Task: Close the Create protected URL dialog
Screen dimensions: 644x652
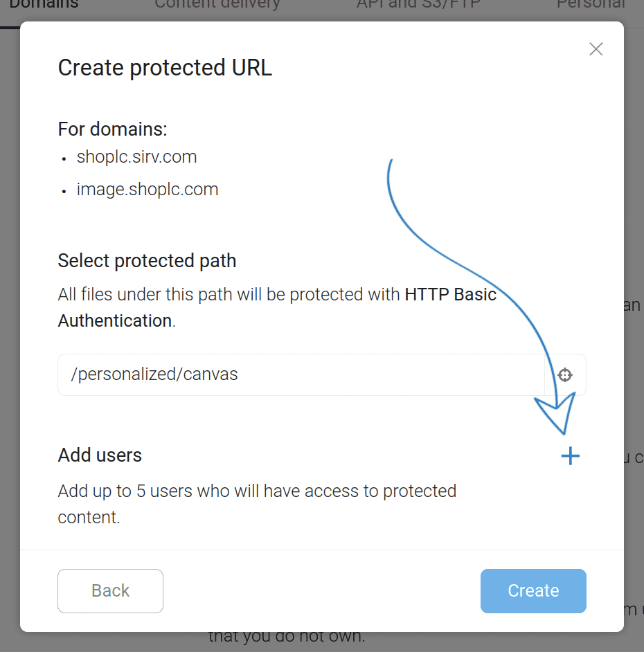Action: click(596, 48)
